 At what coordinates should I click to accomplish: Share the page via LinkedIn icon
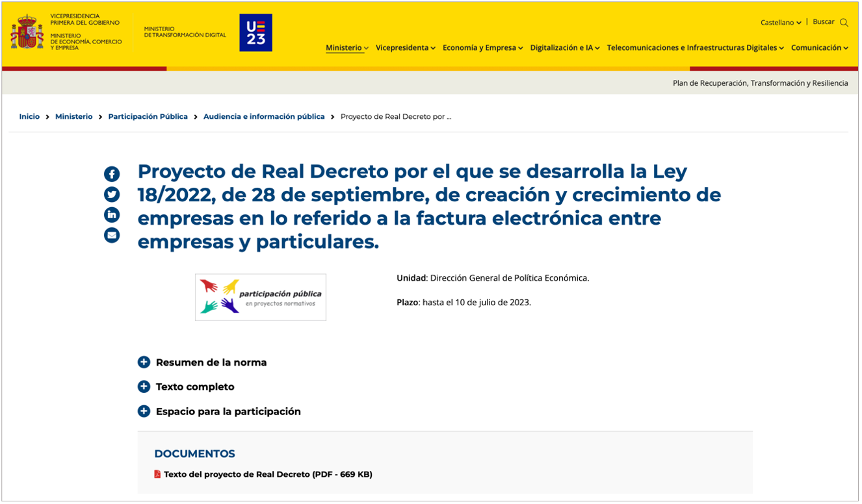(x=112, y=214)
